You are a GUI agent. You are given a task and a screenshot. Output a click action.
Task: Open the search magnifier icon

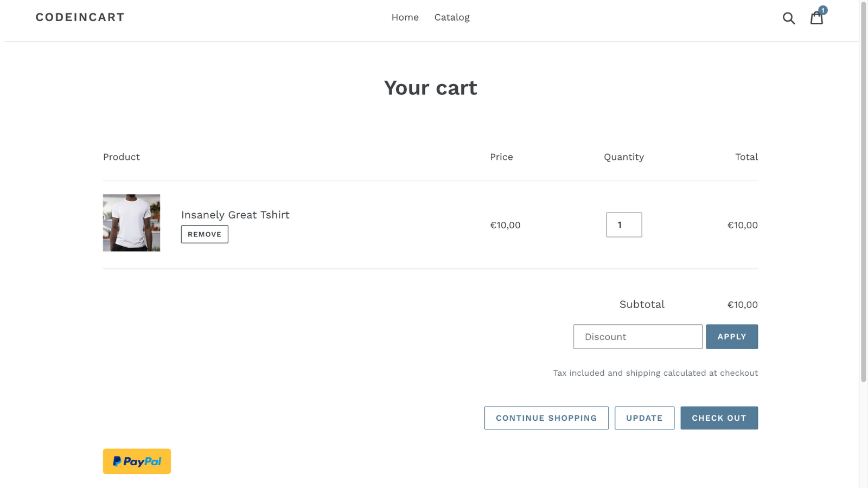tap(789, 17)
